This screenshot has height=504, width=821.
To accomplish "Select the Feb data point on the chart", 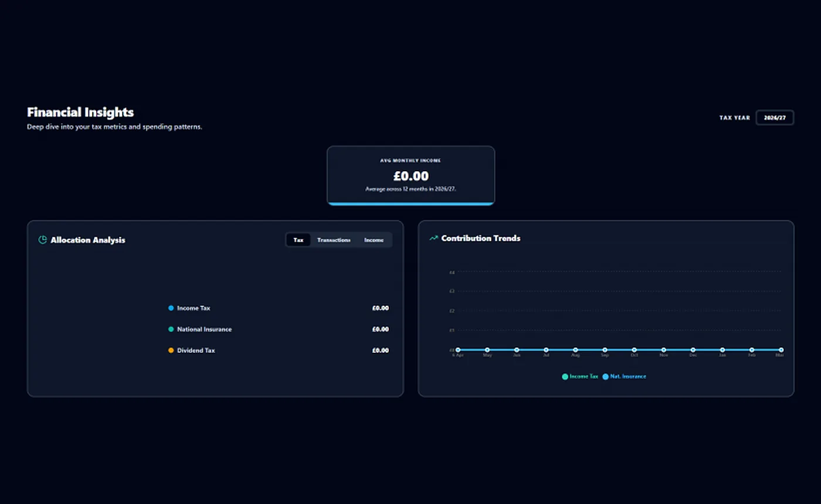I will point(752,350).
